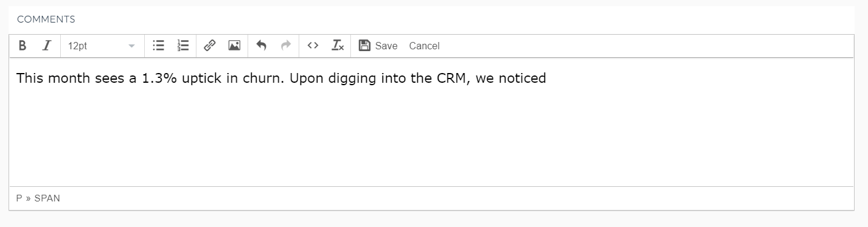Image resolution: width=868 pixels, height=227 pixels.
Task: Select the SPAN element in path bar
Action: 47,198
